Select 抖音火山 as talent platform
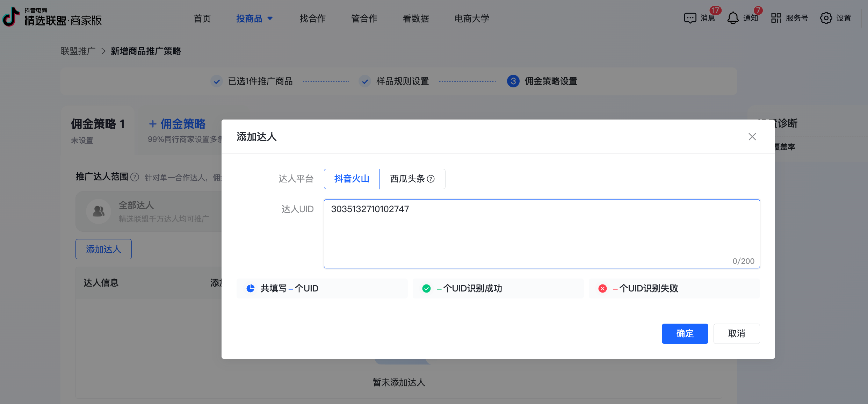 (352, 179)
